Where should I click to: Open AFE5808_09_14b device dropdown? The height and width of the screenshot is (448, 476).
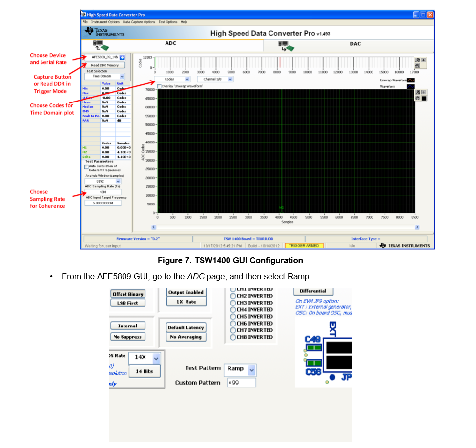click(122, 57)
